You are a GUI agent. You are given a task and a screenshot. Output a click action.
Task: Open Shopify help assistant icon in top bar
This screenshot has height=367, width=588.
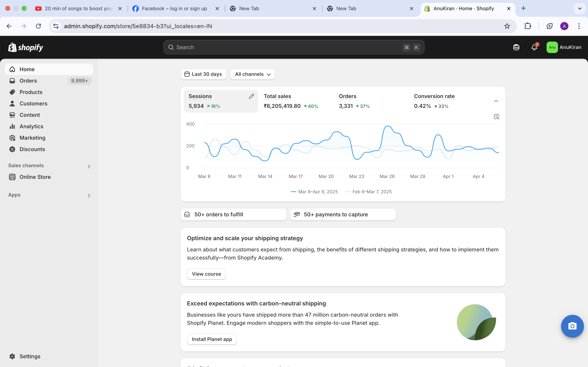(x=516, y=47)
